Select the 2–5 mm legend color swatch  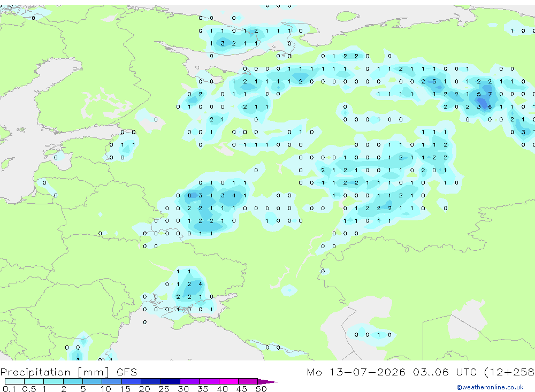[73, 381]
